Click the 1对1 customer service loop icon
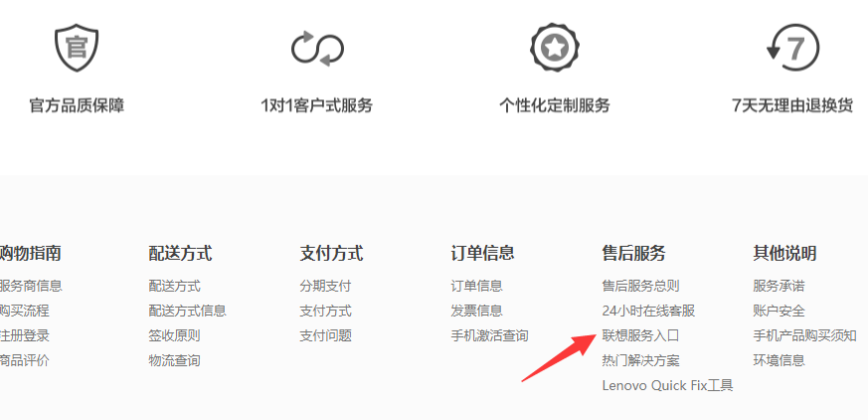This screenshot has height=420, width=868. pos(317,49)
